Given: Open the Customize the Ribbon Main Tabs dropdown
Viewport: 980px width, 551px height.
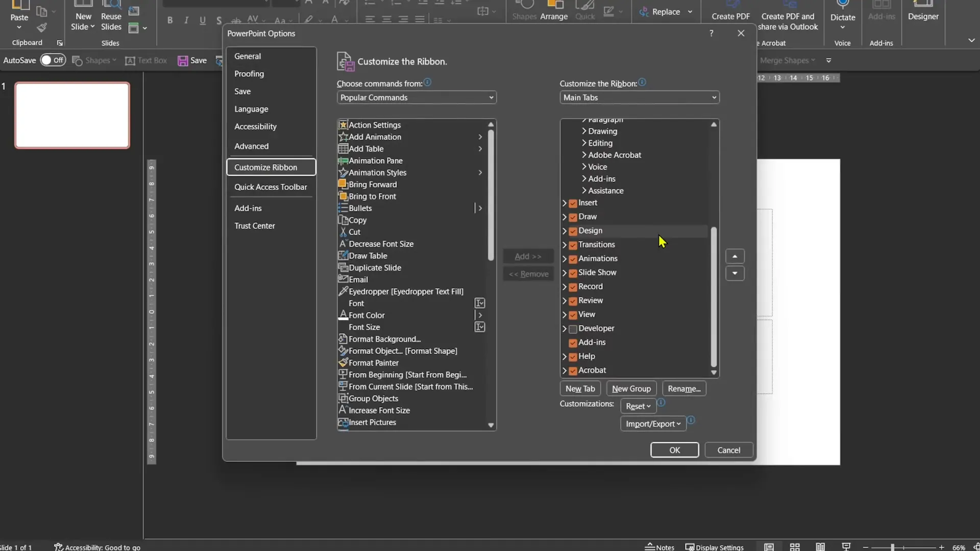Looking at the screenshot, I should point(640,97).
